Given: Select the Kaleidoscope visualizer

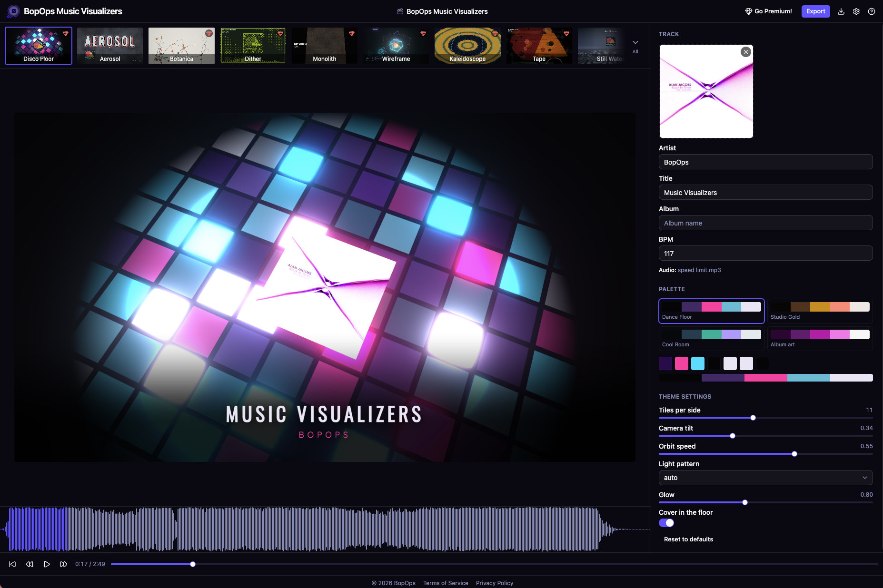Looking at the screenshot, I should 467,46.
